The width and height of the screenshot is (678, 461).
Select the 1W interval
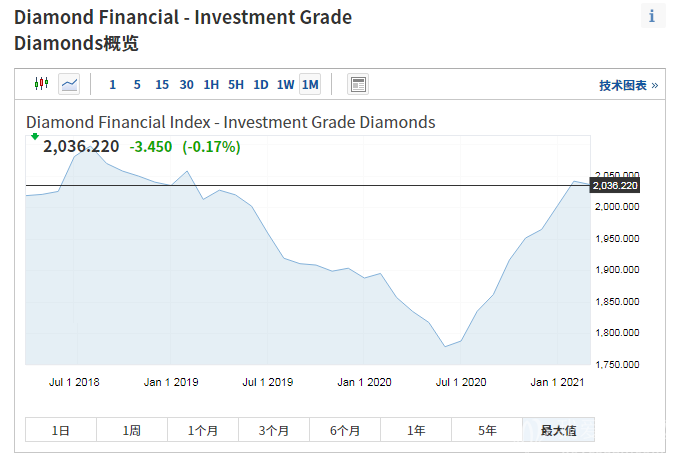click(x=286, y=85)
